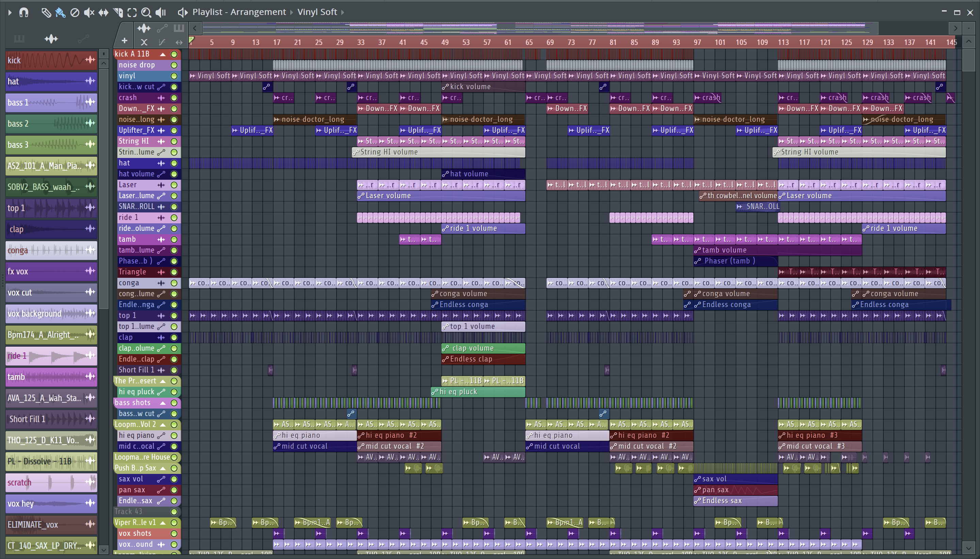Click automation focus icon above tracks
The image size is (980, 559).
tap(162, 28)
